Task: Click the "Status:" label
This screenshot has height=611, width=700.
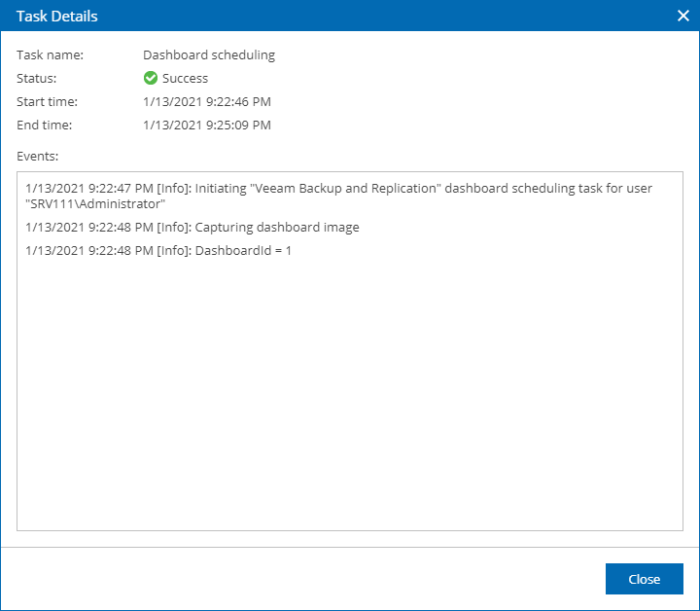Action: (37, 78)
